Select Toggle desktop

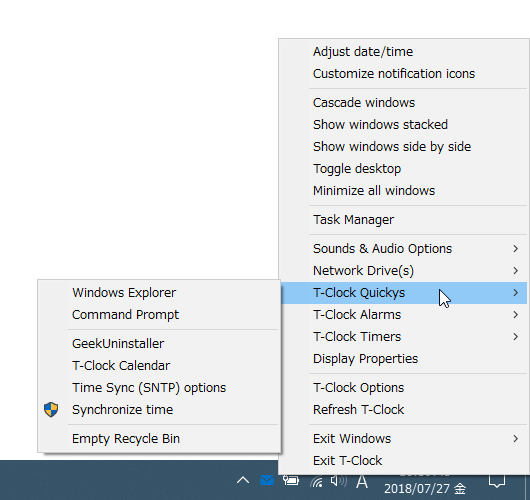404,169
